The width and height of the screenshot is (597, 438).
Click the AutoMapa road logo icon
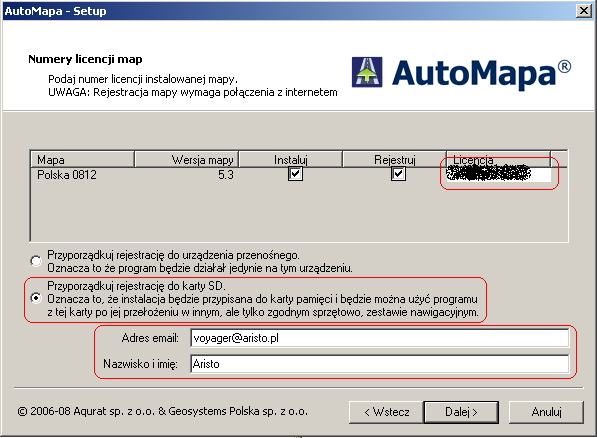click(367, 72)
